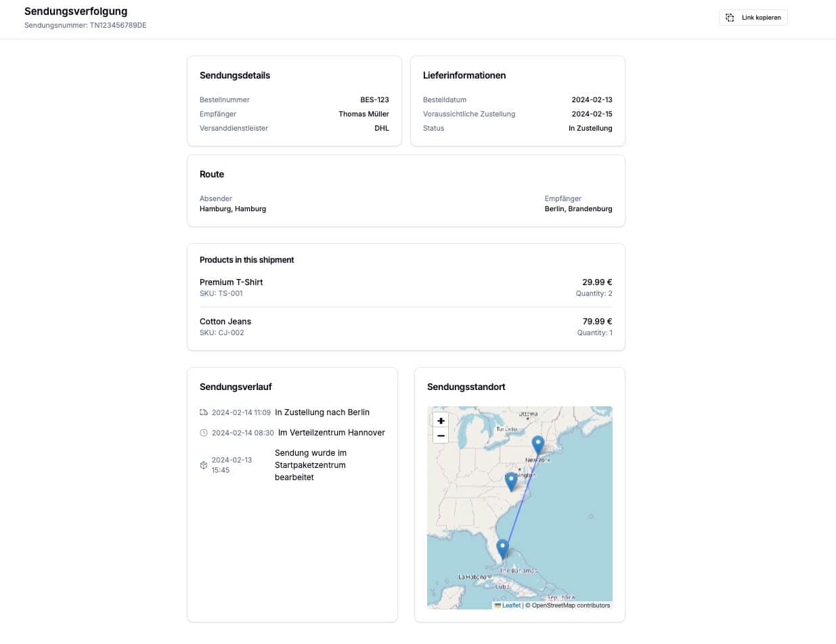
Task: Click the clock icon for Verteilzentrum Hannover entry
Action: point(203,433)
